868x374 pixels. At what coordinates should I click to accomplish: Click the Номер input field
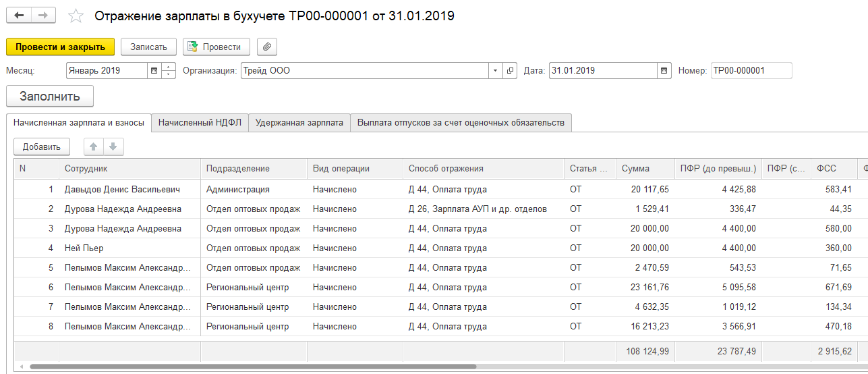(x=751, y=70)
